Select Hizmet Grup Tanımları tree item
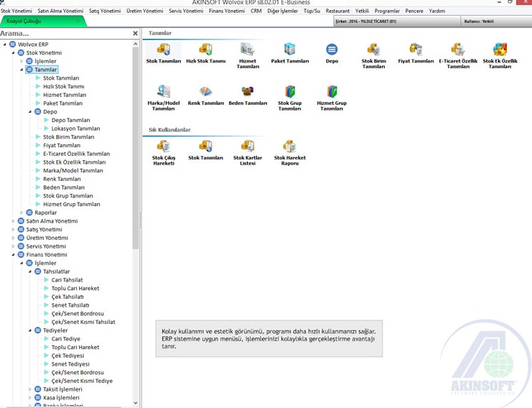Screen dimensions: 532x408 pyautogui.click(x=72, y=204)
